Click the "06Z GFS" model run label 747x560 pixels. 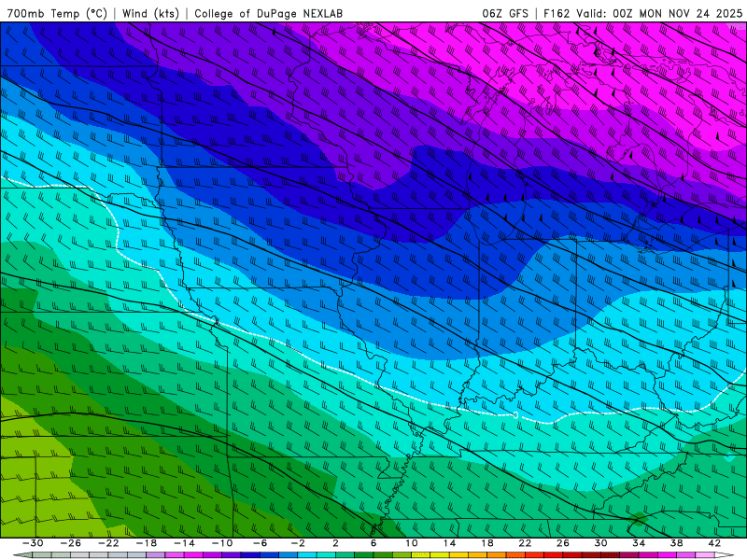pyautogui.click(x=505, y=13)
